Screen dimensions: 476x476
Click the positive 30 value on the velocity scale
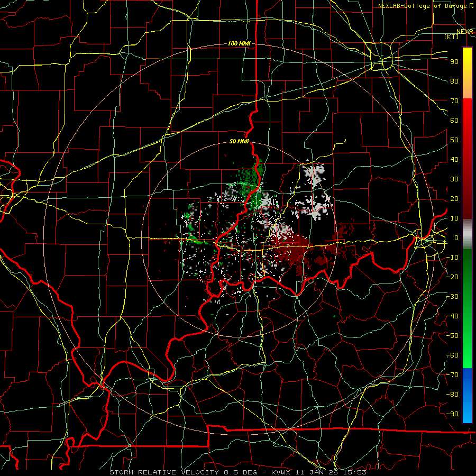point(454,179)
